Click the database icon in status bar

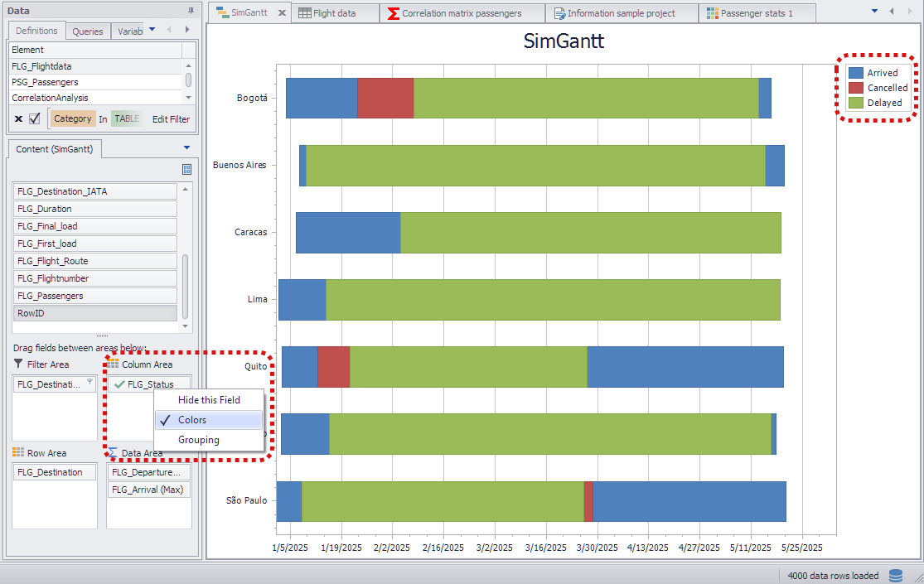896,575
